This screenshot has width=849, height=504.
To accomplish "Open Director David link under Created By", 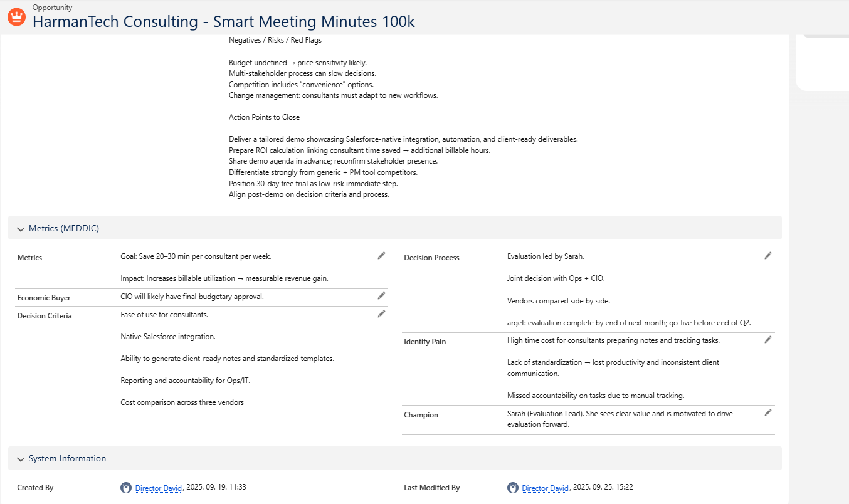I will [x=159, y=488].
